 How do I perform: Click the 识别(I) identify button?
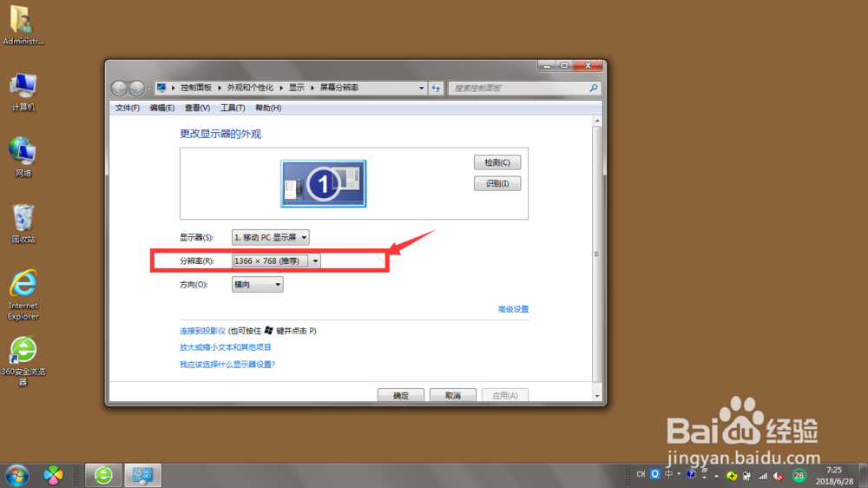click(x=497, y=183)
